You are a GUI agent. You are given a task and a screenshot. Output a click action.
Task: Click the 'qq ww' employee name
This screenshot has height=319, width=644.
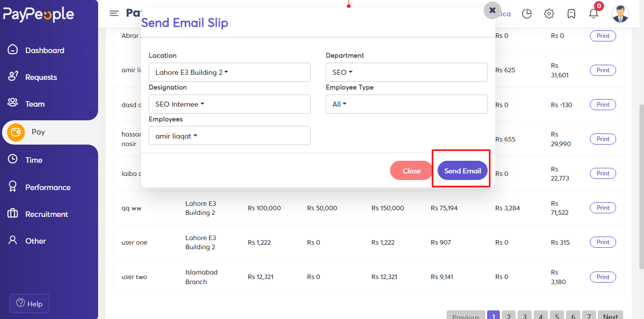pyautogui.click(x=132, y=208)
